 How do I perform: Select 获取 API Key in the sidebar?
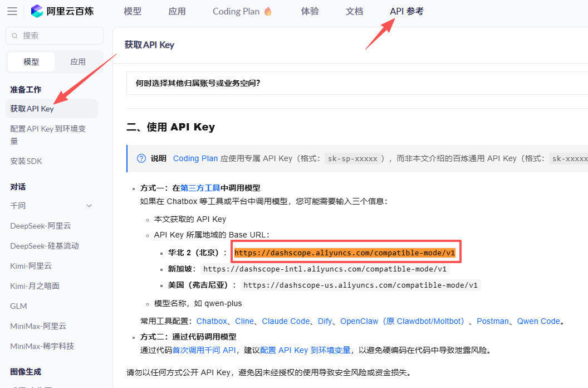click(52, 109)
